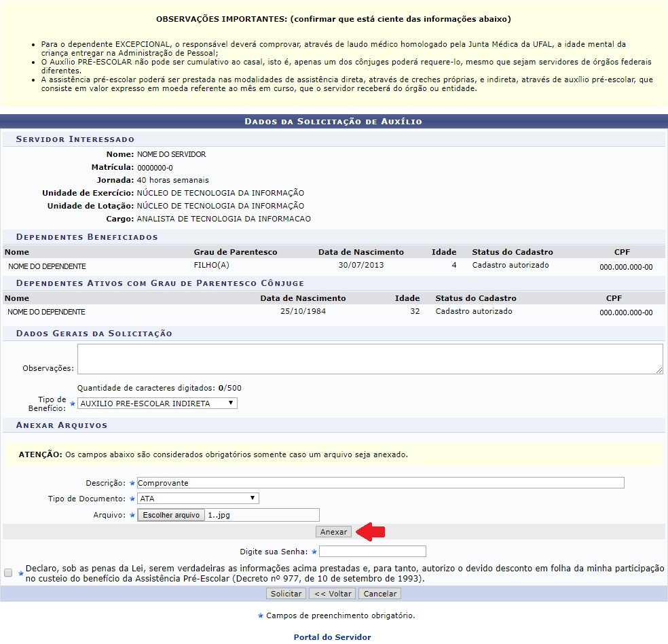Cancel the request with Cancelar

[379, 594]
